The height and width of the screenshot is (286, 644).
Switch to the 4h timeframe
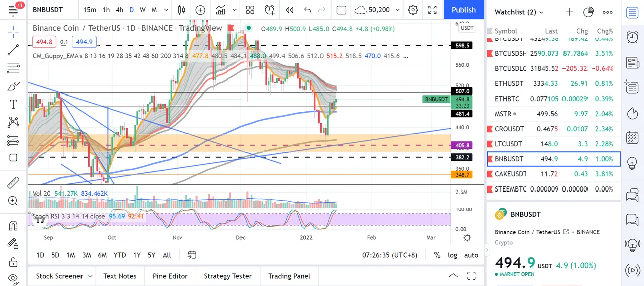pyautogui.click(x=119, y=10)
